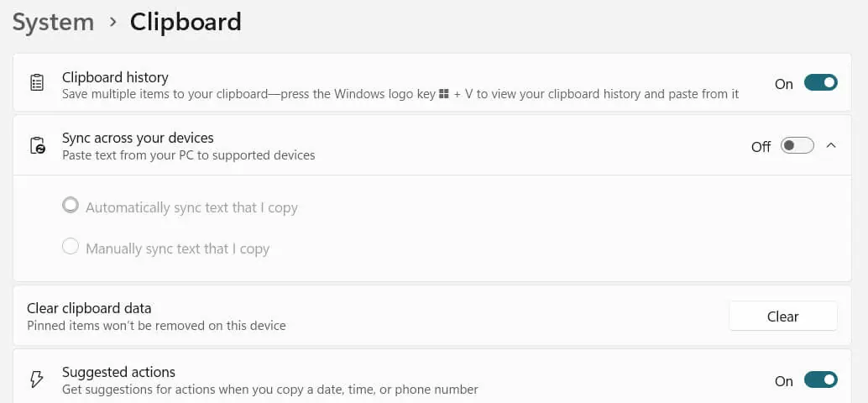Collapse the Sync across your devices section
Screen dimensions: 868x403
click(831, 145)
